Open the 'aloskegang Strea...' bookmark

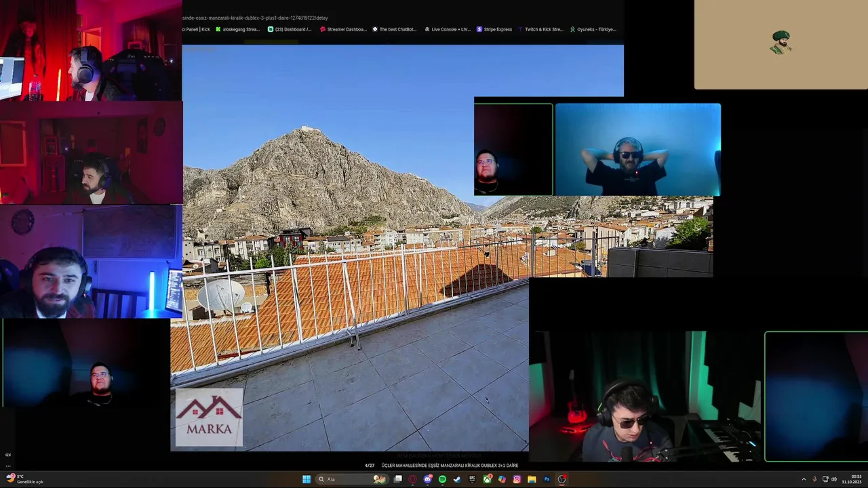(x=237, y=29)
